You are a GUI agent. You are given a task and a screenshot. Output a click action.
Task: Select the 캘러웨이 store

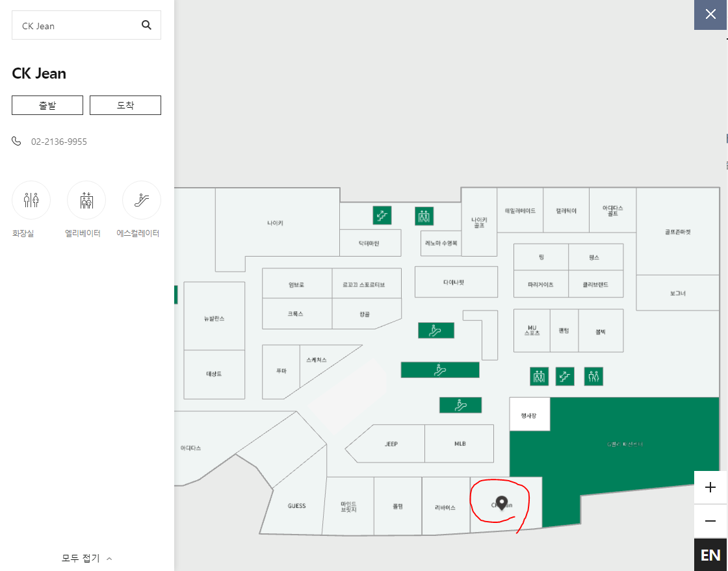tap(566, 210)
